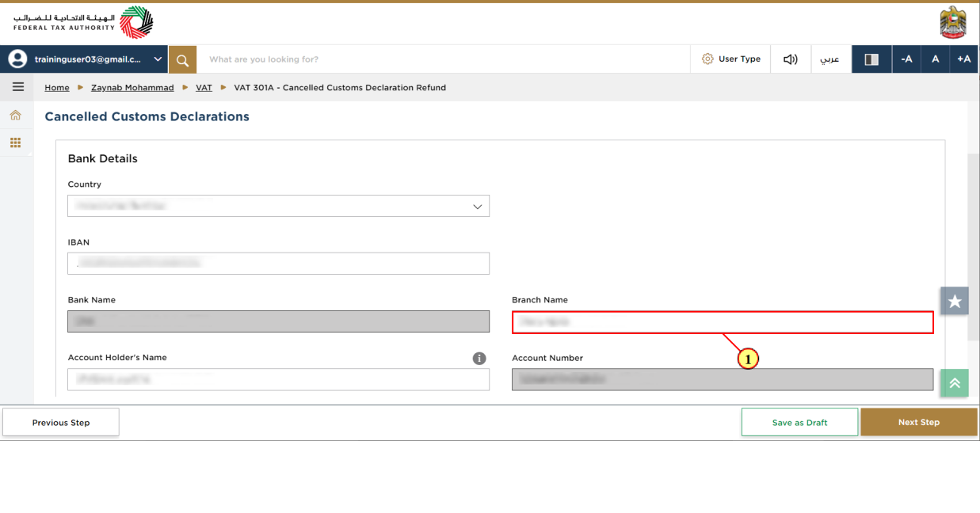Viewport: 980px width, 513px height.
Task: Proceed with Next Step button
Action: (919, 422)
